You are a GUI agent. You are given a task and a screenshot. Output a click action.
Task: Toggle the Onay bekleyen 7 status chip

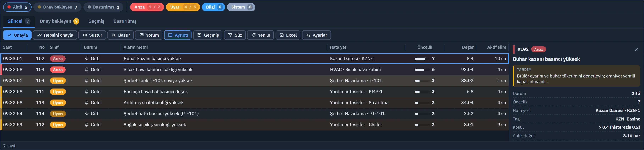point(57,7)
